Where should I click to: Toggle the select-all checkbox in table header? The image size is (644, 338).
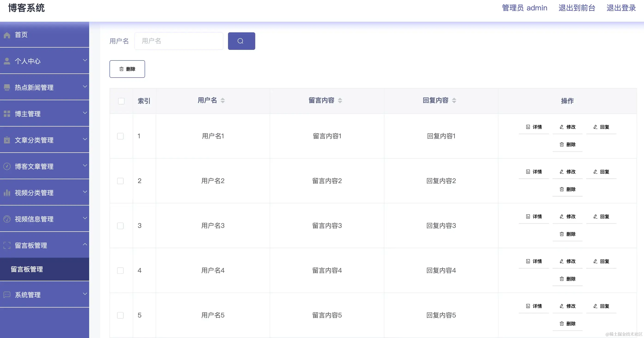pos(121,101)
